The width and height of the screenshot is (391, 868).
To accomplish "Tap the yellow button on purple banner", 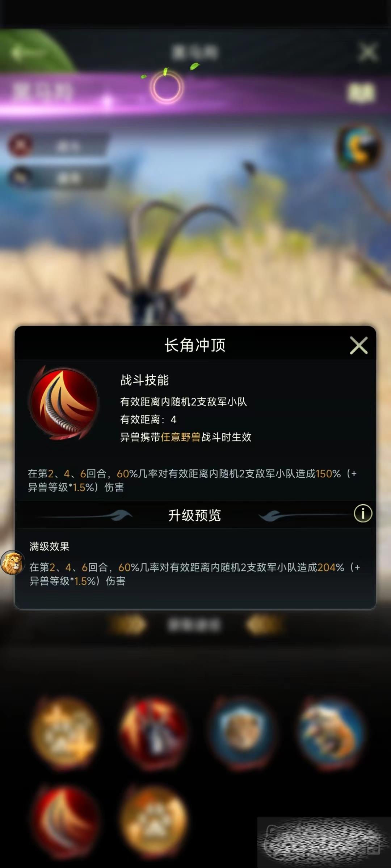I will (x=361, y=93).
